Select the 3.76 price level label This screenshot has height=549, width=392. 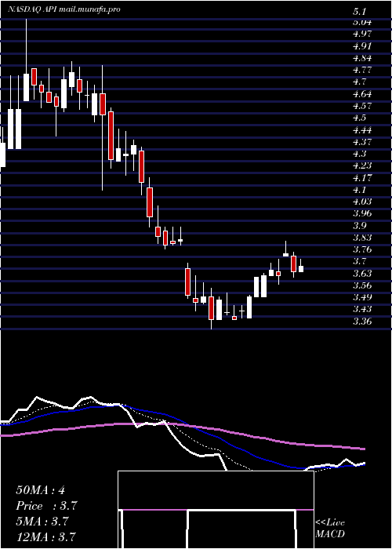click(x=362, y=249)
